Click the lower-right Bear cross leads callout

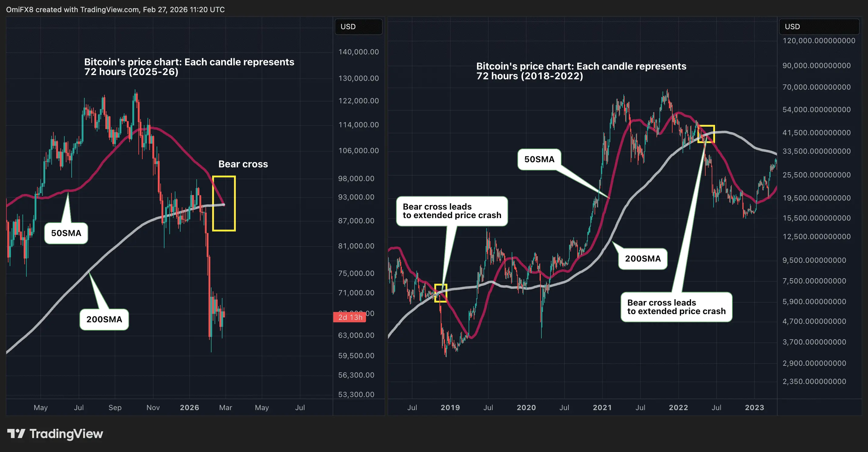[x=676, y=307]
